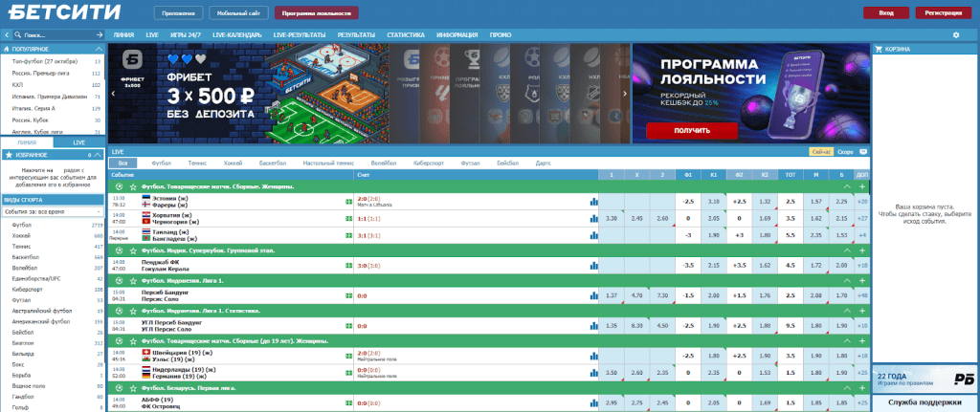
Task: Open the Приложения link
Action: (179, 12)
